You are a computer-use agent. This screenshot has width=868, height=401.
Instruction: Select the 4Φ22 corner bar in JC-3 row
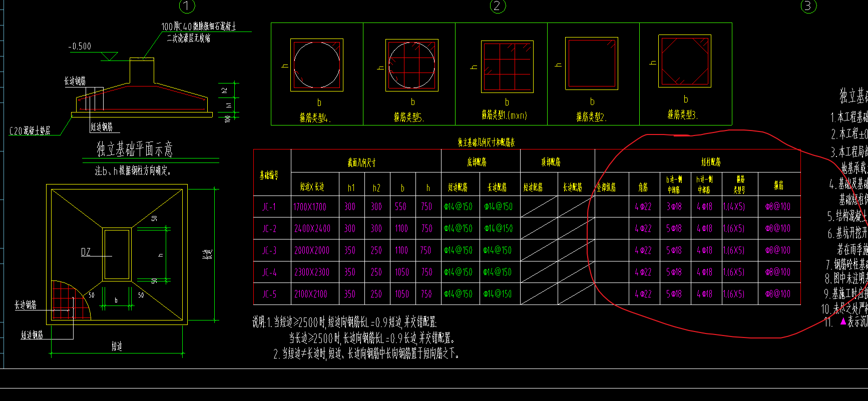click(x=643, y=250)
